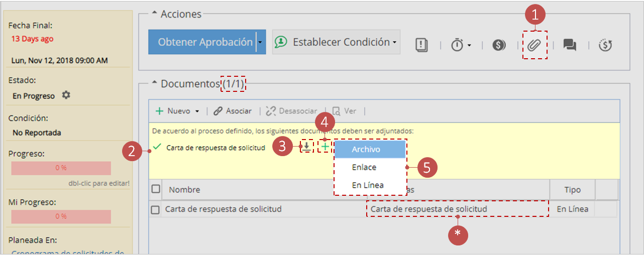Click the Obtener Aprobación button
644x255 pixels.
tap(202, 42)
